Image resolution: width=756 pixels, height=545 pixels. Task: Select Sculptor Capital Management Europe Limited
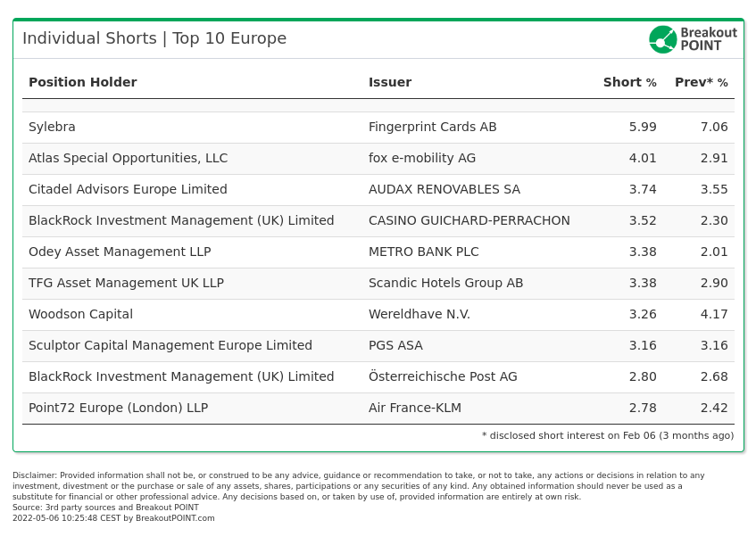click(170, 345)
